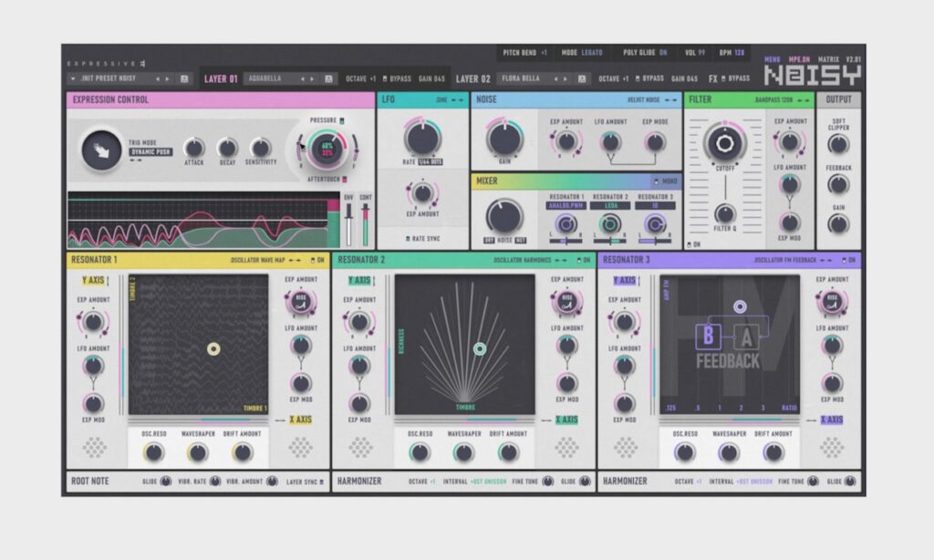Select operator A block in FM display

pyautogui.click(x=746, y=338)
